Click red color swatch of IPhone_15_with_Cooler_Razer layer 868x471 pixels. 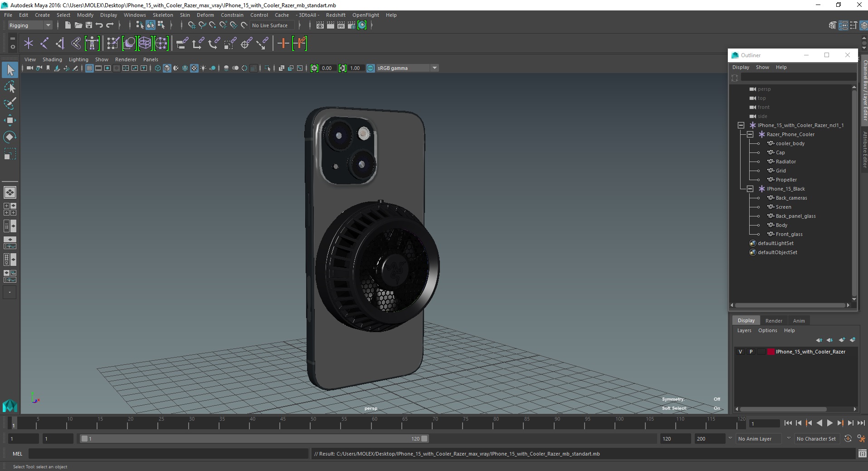coord(770,352)
